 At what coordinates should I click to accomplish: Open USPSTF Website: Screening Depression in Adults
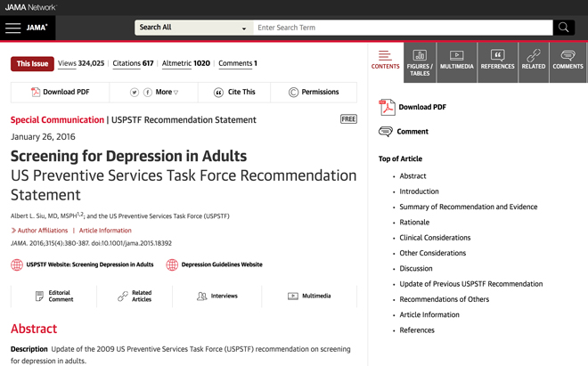click(90, 264)
